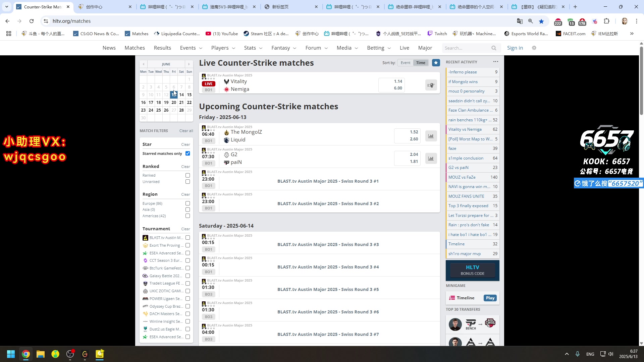The image size is (644, 362).
Task: Open the Chrome profile avatar
Action: pyautogui.click(x=625, y=21)
